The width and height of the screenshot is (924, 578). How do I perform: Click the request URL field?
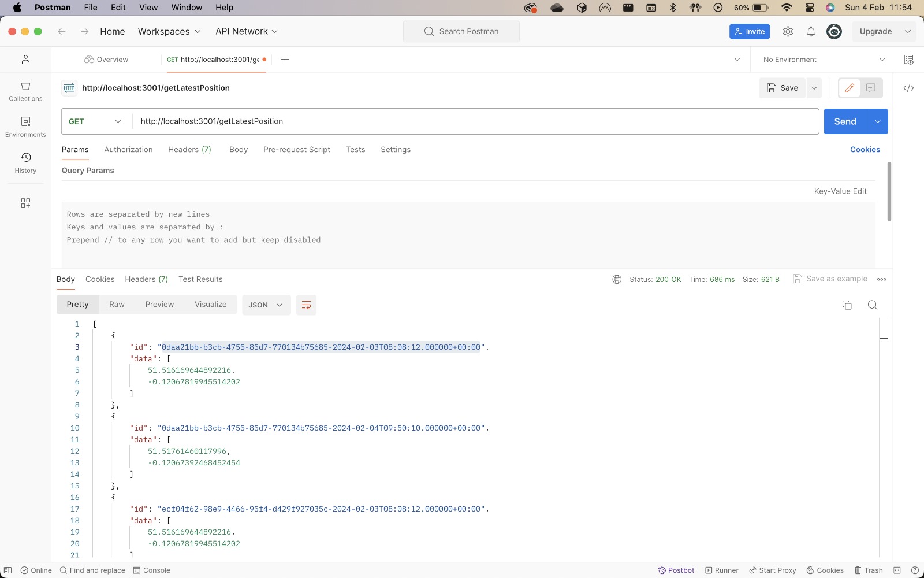pos(475,121)
